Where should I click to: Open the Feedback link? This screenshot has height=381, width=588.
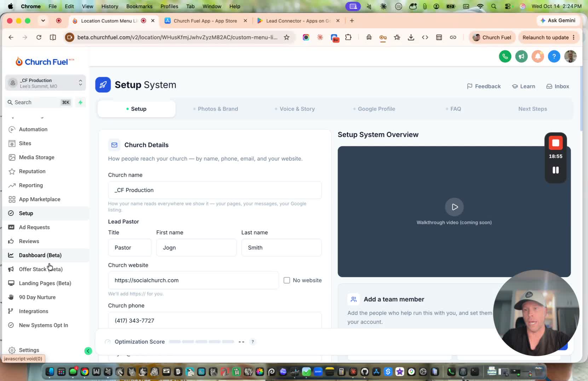[x=484, y=86]
